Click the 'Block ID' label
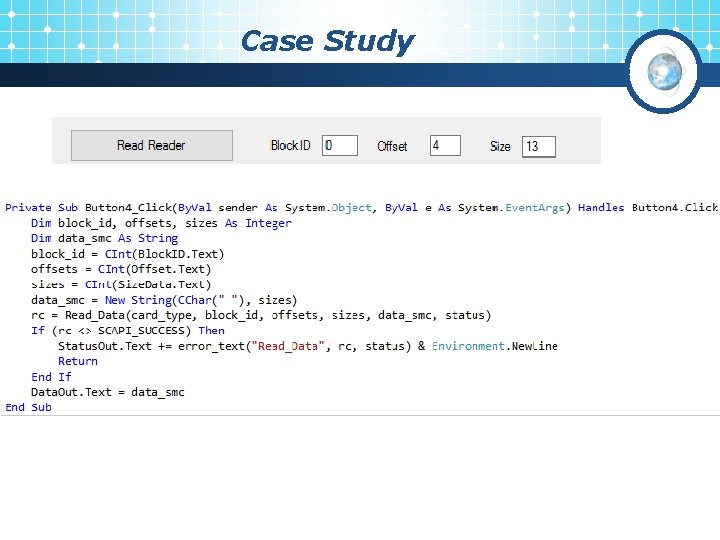 [291, 146]
